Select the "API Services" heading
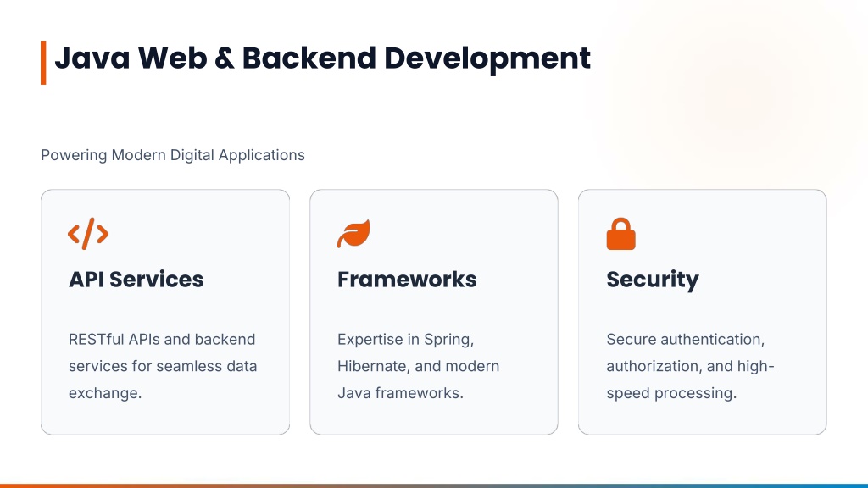Viewport: 868px width, 488px height. pos(136,280)
